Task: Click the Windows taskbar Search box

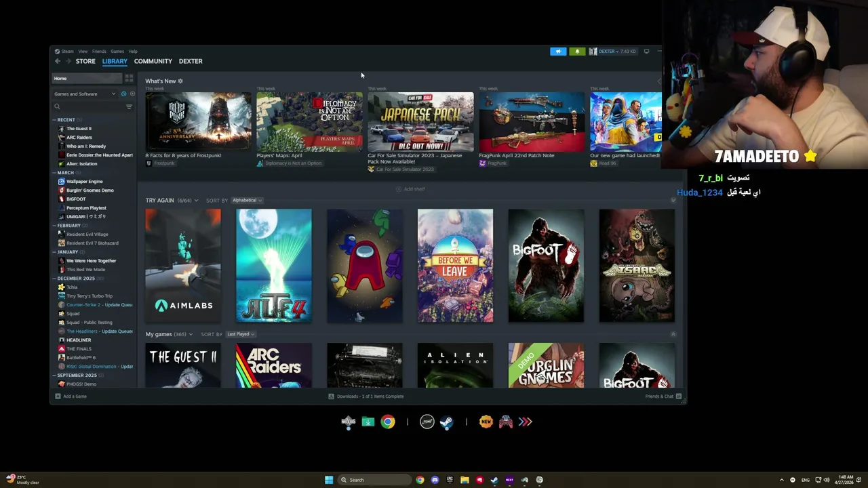Action: coord(374,480)
